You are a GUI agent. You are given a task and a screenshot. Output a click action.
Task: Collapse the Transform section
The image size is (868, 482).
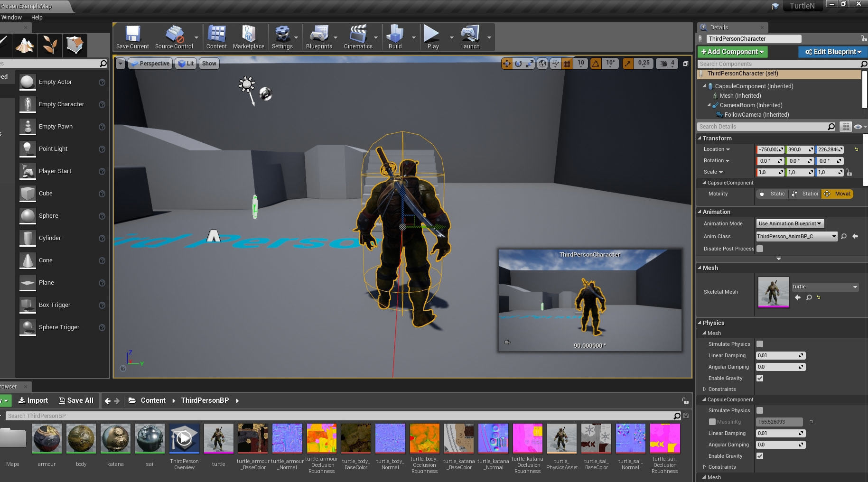700,139
